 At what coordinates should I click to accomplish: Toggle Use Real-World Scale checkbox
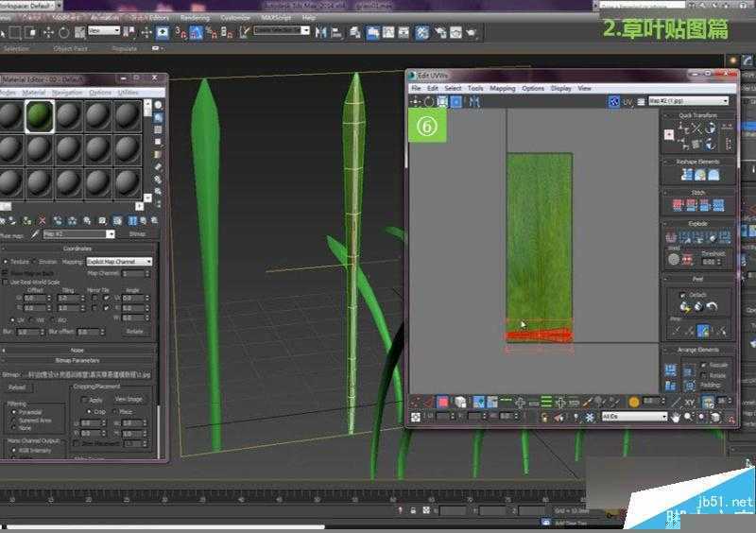[x=6, y=282]
